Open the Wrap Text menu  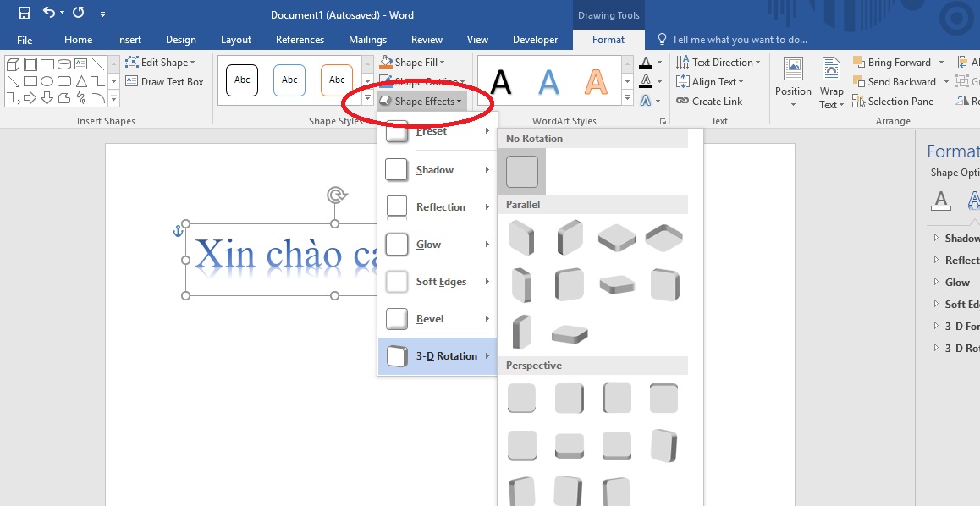pos(831,82)
